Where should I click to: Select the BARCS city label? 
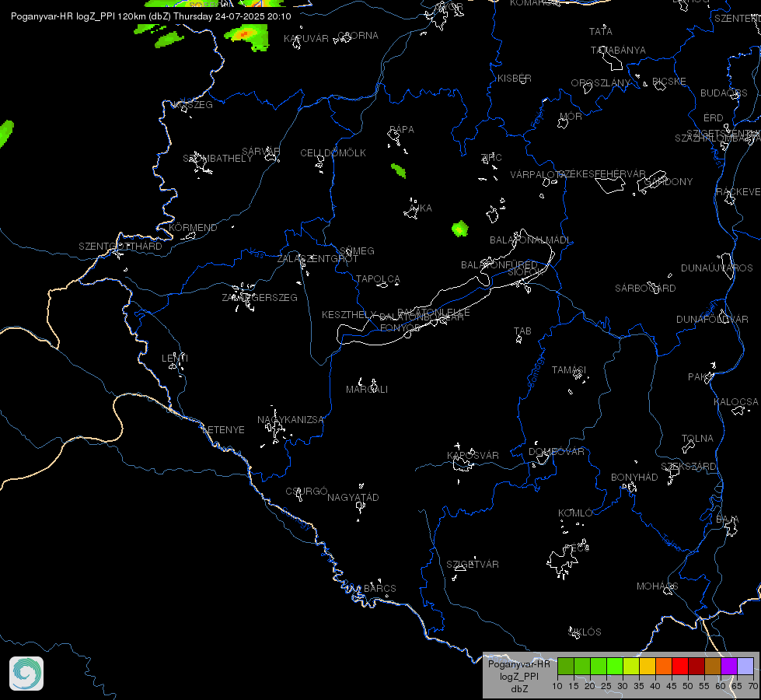coord(380,588)
